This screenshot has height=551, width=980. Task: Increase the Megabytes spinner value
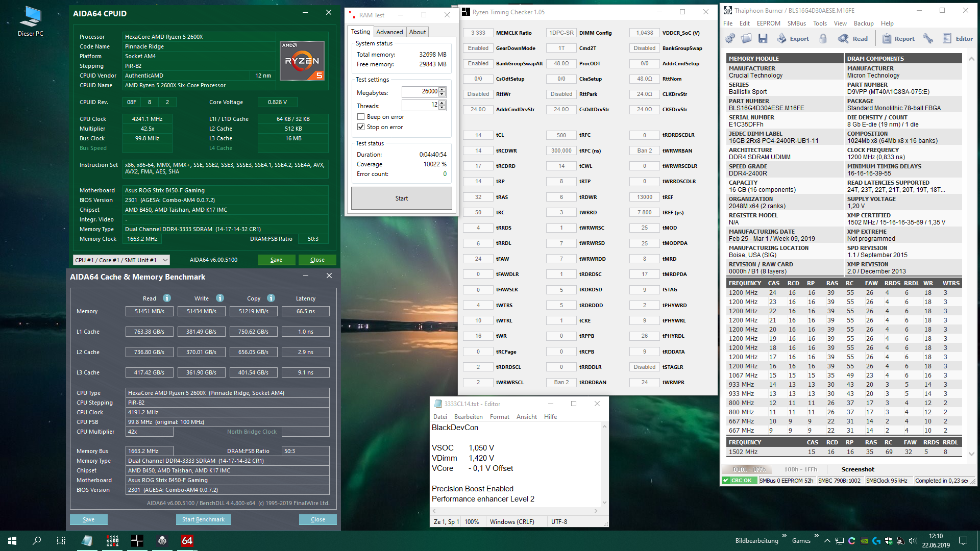coord(442,89)
